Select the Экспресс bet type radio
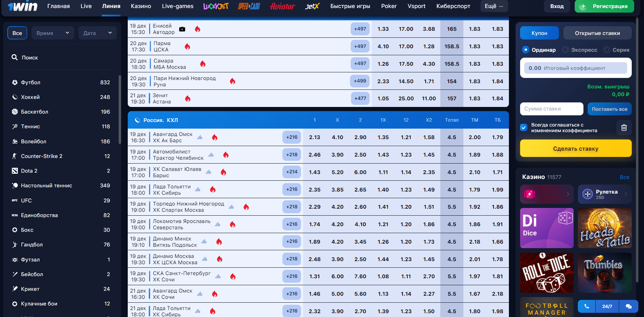Image resolution: width=644 pixels, height=317 pixels. click(x=565, y=50)
